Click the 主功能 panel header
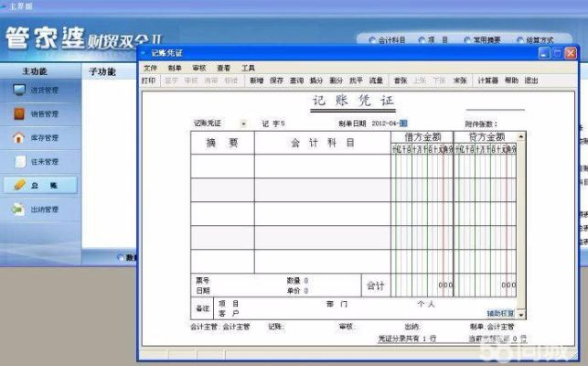 [x=35, y=71]
